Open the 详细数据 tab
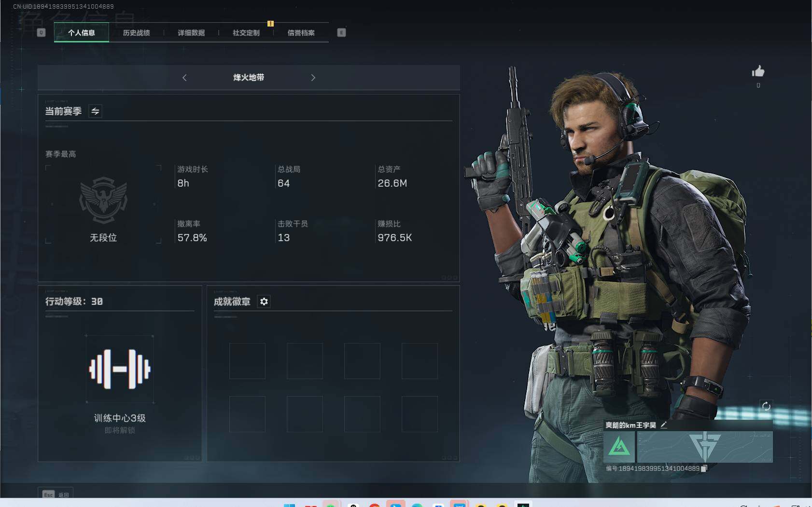Image resolution: width=812 pixels, height=507 pixels. (x=191, y=33)
